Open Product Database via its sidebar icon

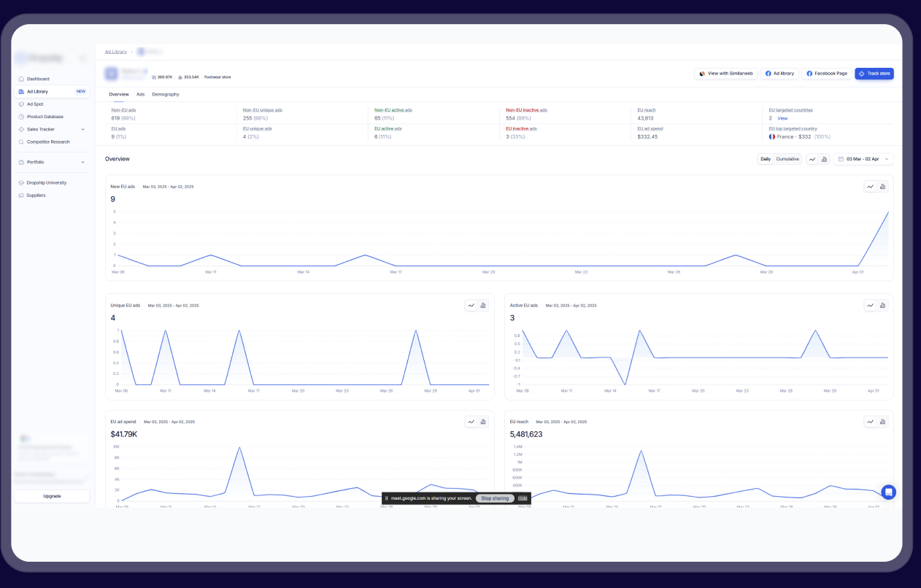click(x=21, y=117)
